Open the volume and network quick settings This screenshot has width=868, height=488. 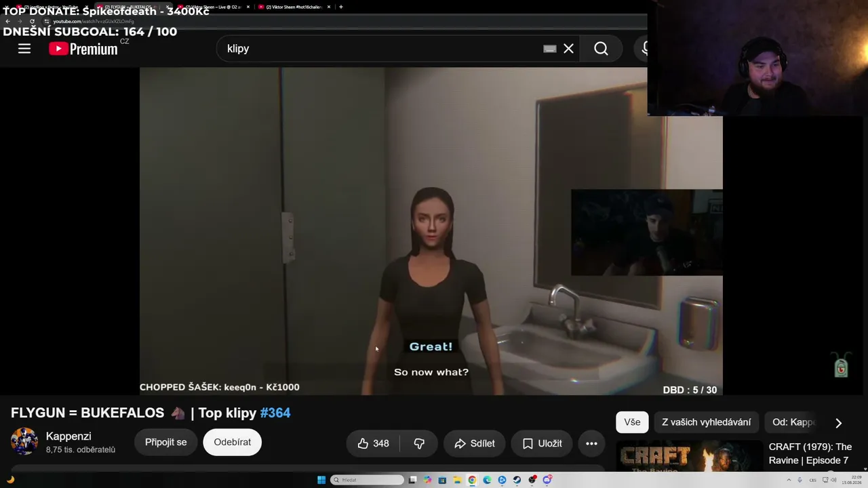pos(830,480)
